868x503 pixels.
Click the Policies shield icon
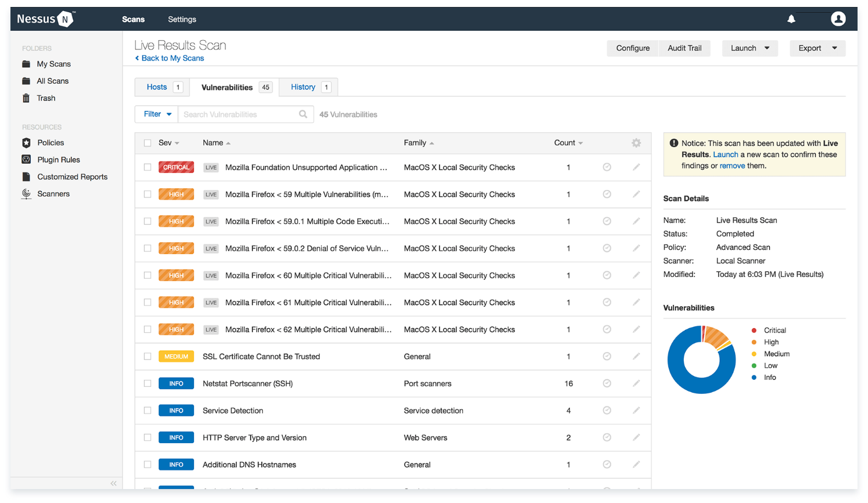coord(26,143)
